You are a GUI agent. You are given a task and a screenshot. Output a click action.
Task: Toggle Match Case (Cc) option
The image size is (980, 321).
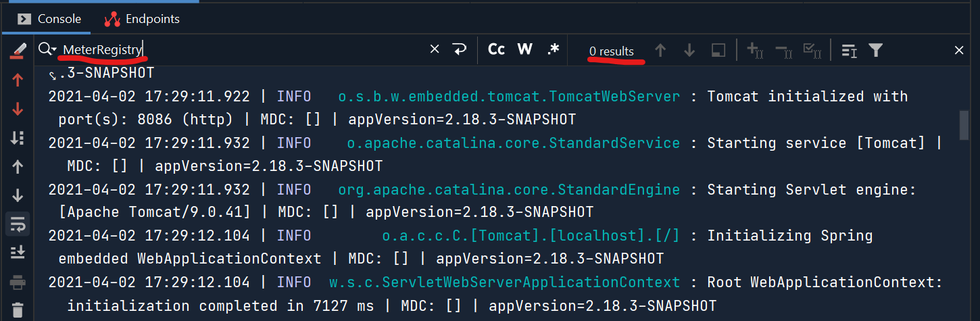point(497,49)
